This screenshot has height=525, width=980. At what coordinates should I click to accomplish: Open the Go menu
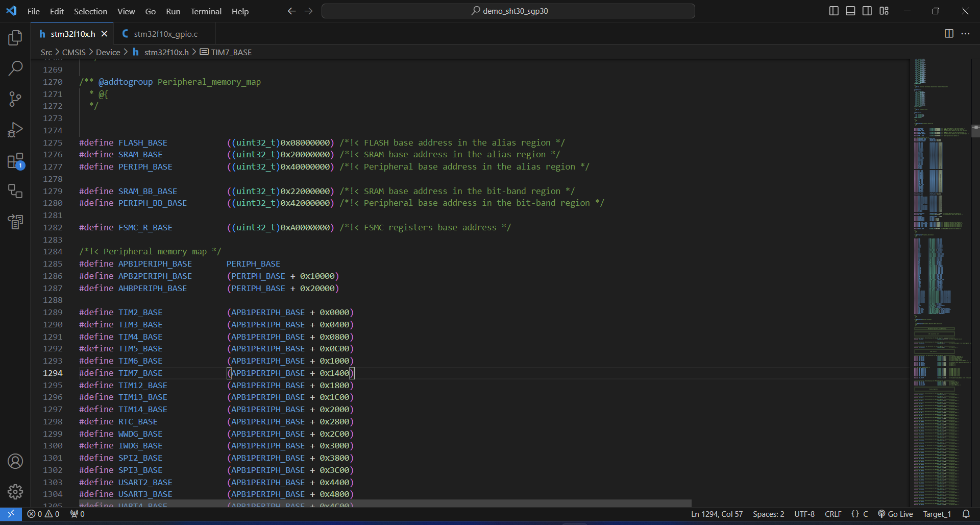151,11
